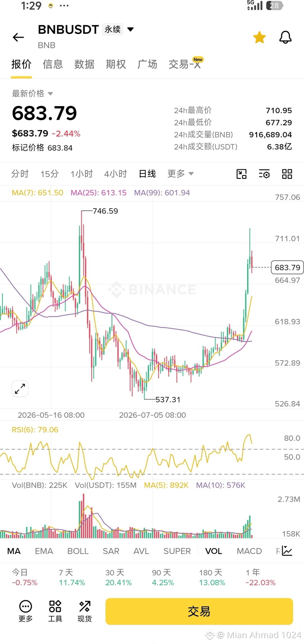Tap the 7 天 11.74% performance

click(x=72, y=578)
